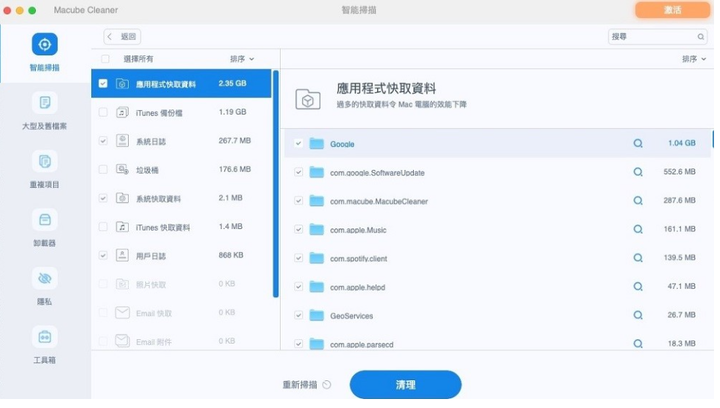Click magnifier icon for com.macube.MacubeCleaner
This screenshot has width=720, height=408.
tap(638, 201)
